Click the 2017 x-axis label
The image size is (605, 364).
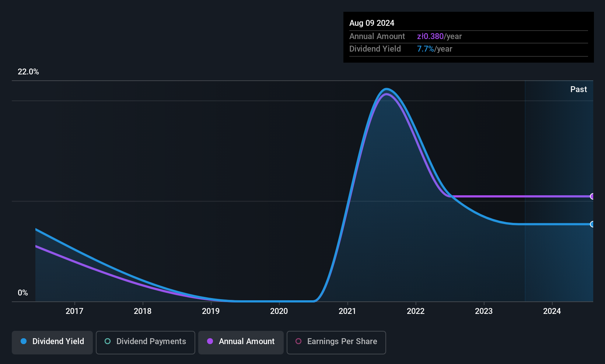click(x=74, y=311)
